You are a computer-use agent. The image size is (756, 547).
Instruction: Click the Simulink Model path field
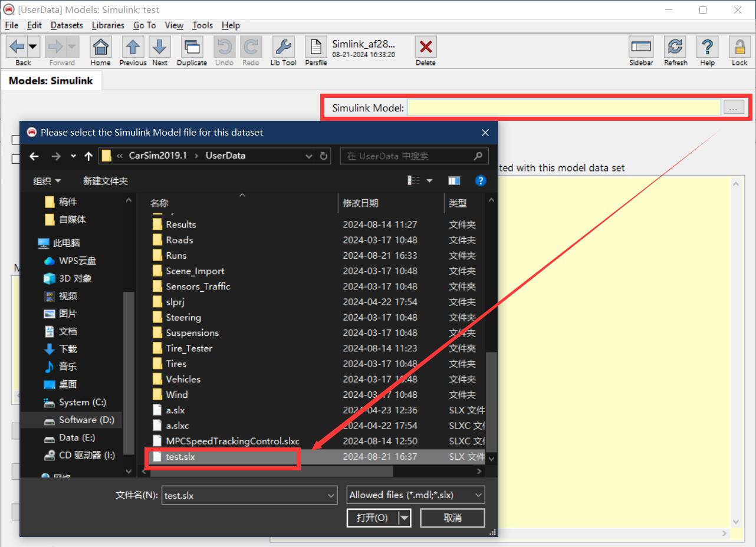[564, 107]
